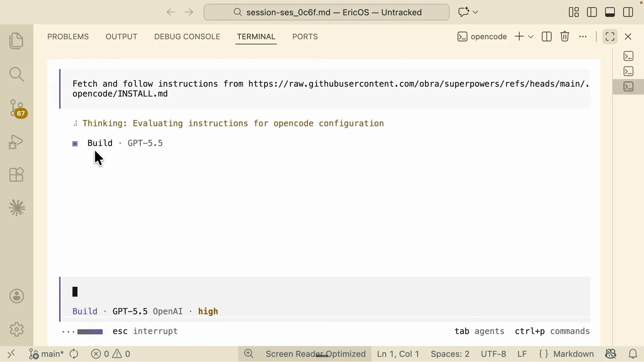
Task: Toggle the bottom panel visibility
Action: pos(610,12)
